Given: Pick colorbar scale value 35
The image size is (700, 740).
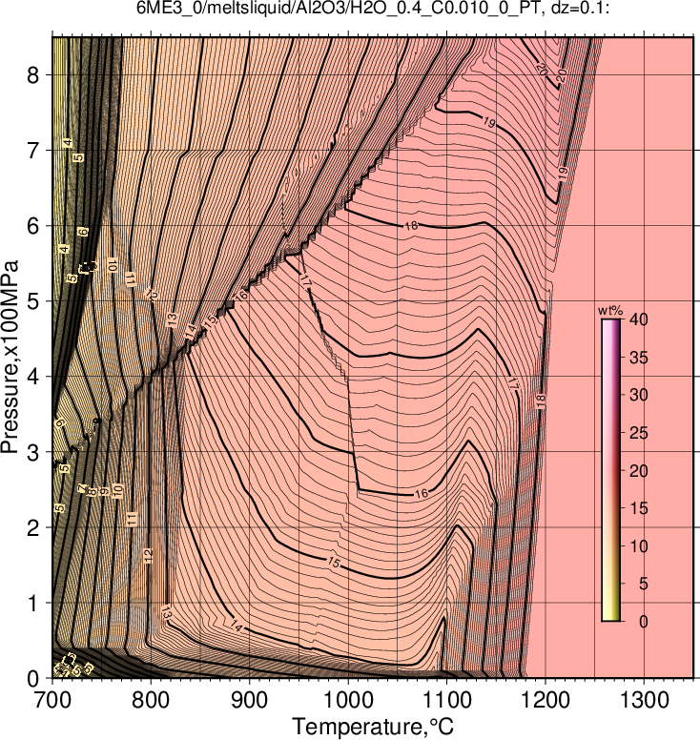Looking at the screenshot, I should pyautogui.click(x=638, y=358).
